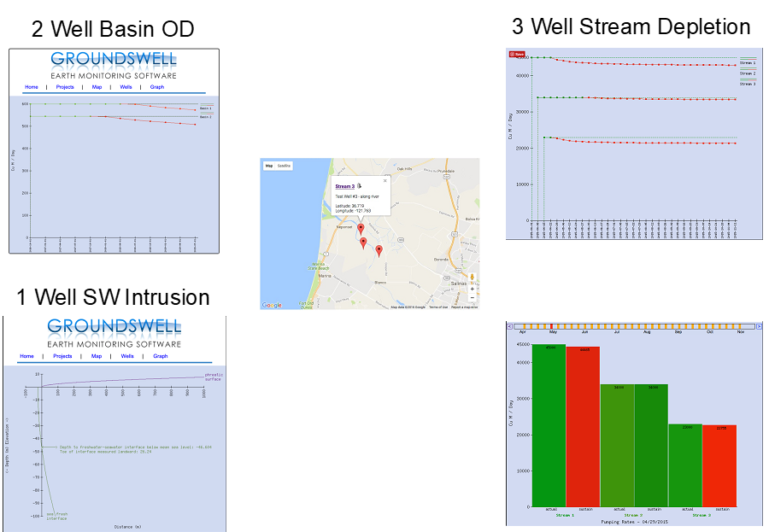The height and width of the screenshot is (532, 769).
Task: Go to Home in the SW Intrusion navigation
Action: pyautogui.click(x=26, y=356)
